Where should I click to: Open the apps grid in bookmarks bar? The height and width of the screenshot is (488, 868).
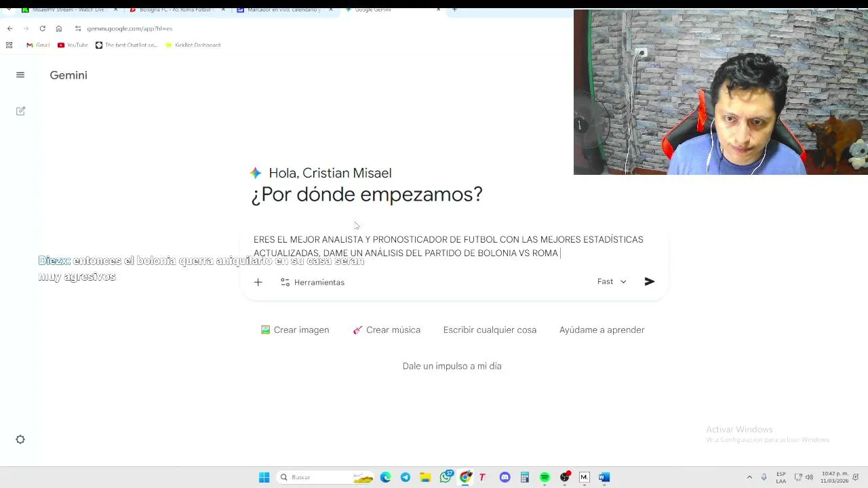coord(9,45)
